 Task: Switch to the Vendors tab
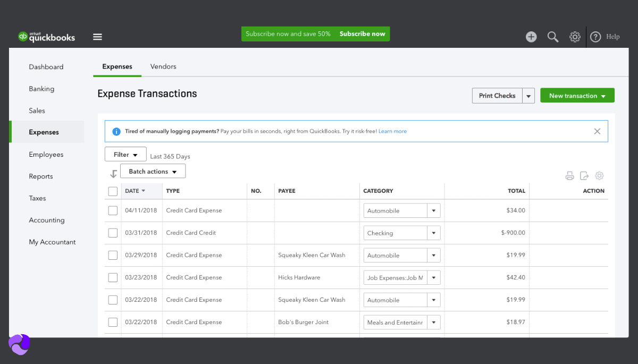tap(163, 66)
